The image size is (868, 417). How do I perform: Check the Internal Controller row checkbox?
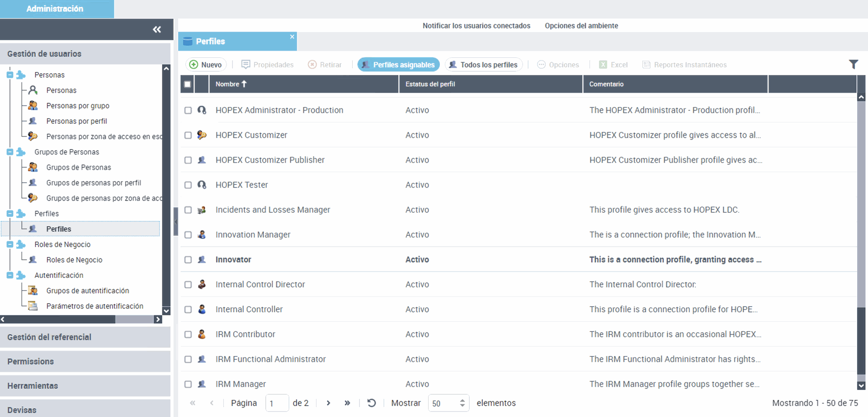click(188, 309)
